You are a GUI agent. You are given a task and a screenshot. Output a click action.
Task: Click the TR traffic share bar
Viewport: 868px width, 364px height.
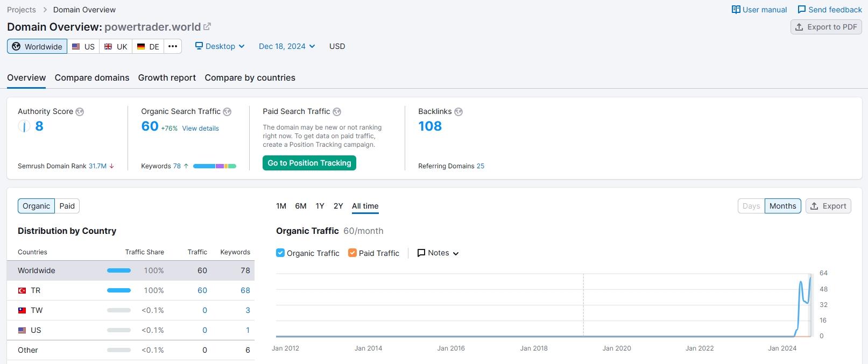119,290
